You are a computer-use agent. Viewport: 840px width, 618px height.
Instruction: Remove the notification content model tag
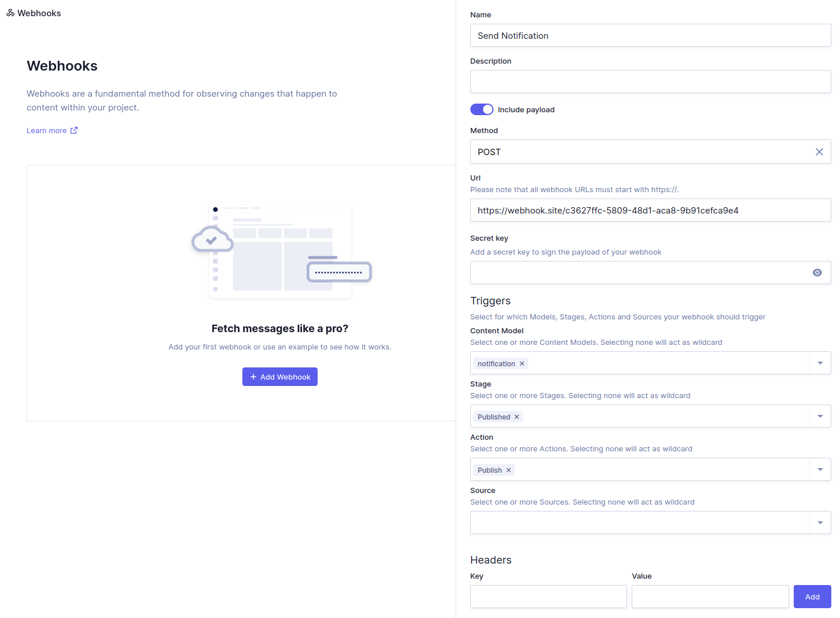[521, 363]
